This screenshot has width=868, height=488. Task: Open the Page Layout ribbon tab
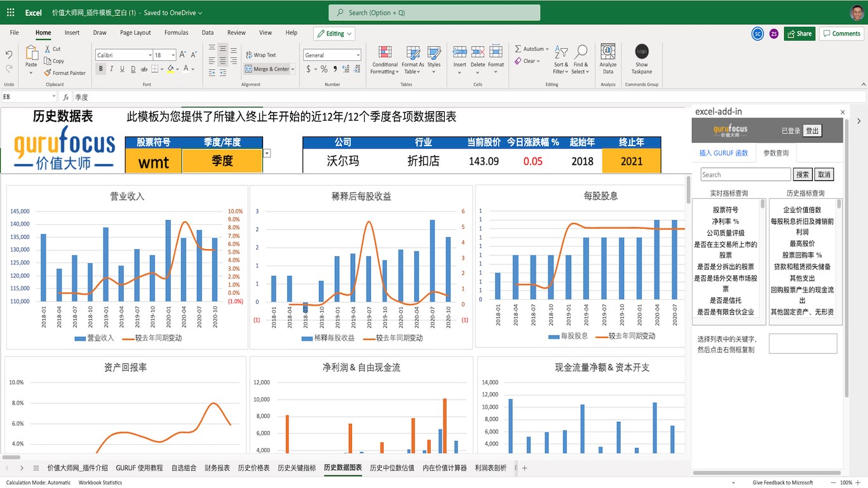(135, 33)
